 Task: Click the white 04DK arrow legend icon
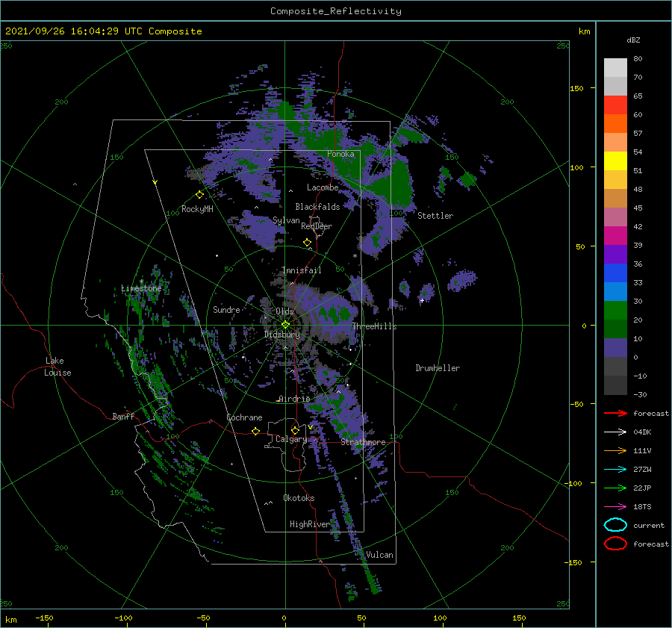coord(615,432)
